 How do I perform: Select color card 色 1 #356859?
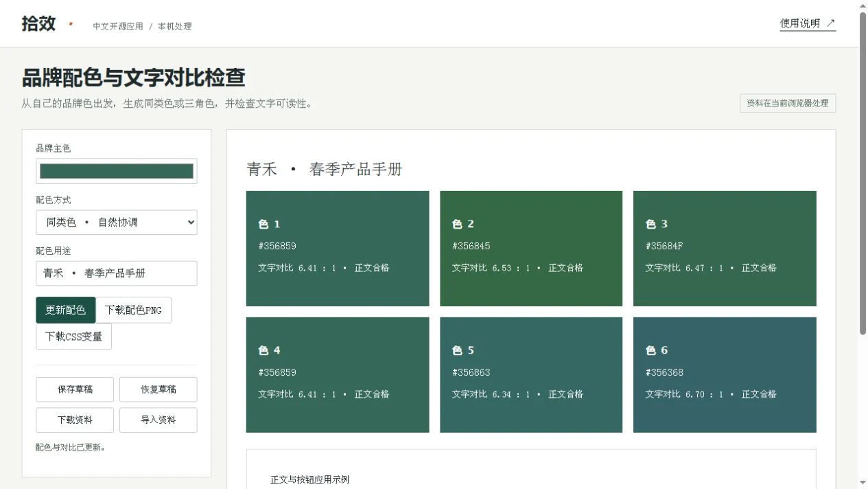click(338, 249)
